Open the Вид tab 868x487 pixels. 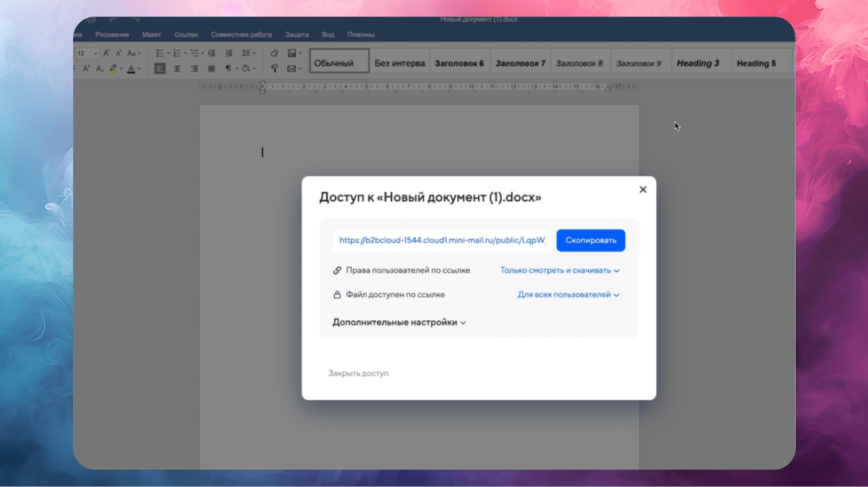pos(328,35)
